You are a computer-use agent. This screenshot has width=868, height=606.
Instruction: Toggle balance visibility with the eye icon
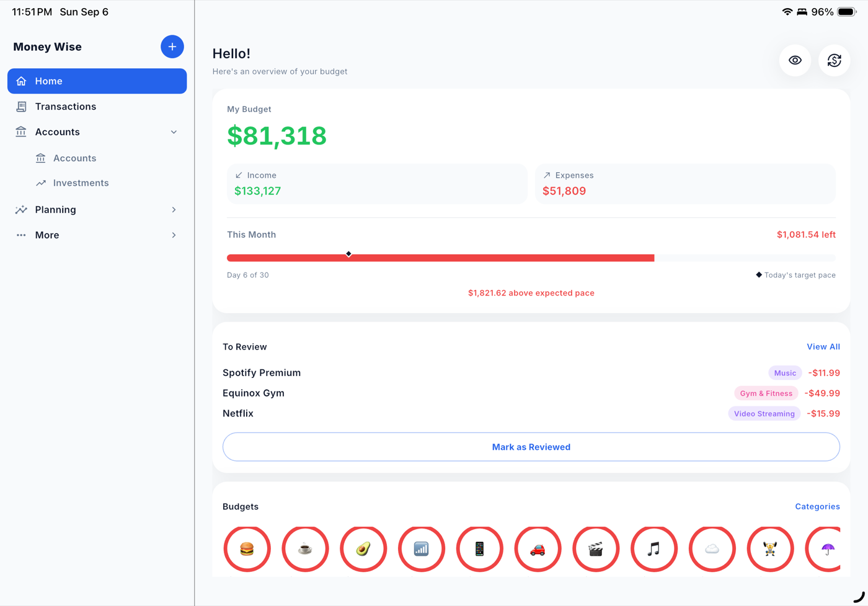click(795, 60)
